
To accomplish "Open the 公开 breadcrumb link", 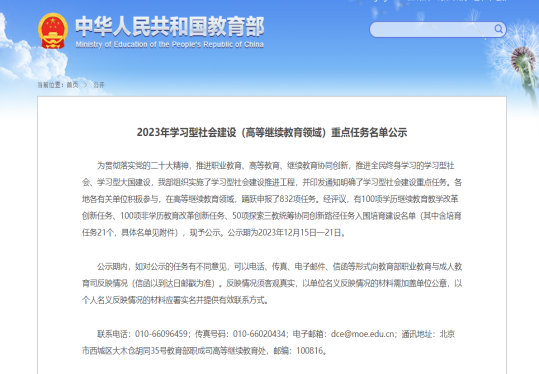I will [99, 85].
